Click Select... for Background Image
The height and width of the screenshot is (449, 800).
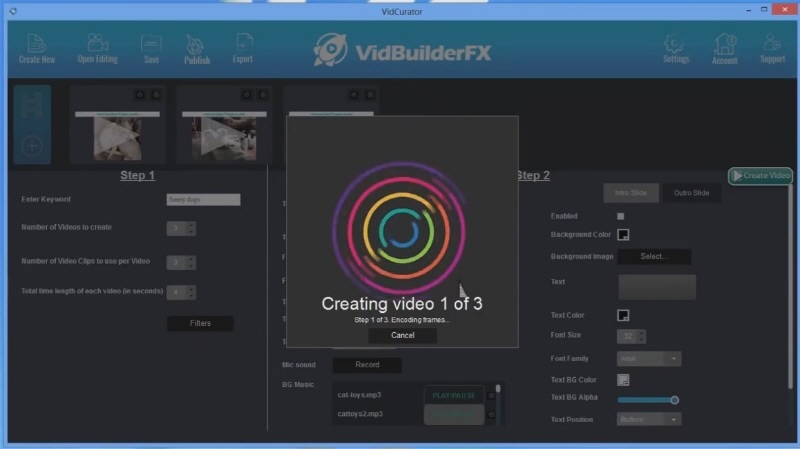pos(654,257)
